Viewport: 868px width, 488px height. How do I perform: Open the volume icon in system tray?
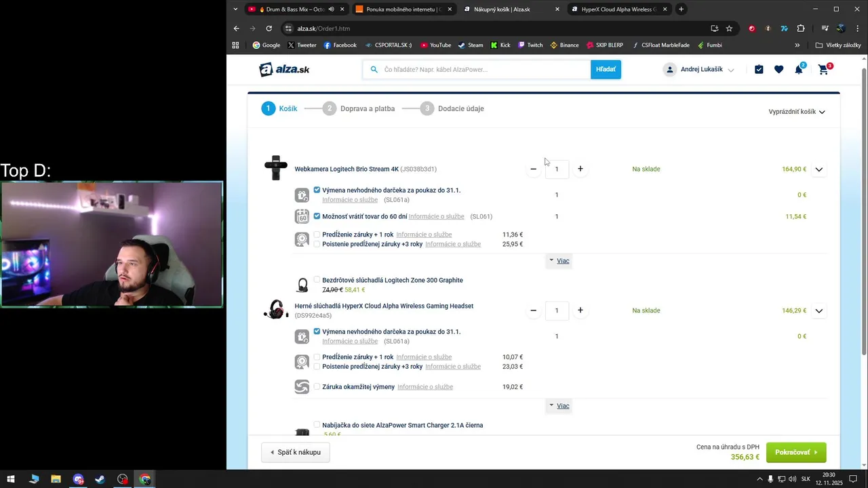click(x=792, y=479)
